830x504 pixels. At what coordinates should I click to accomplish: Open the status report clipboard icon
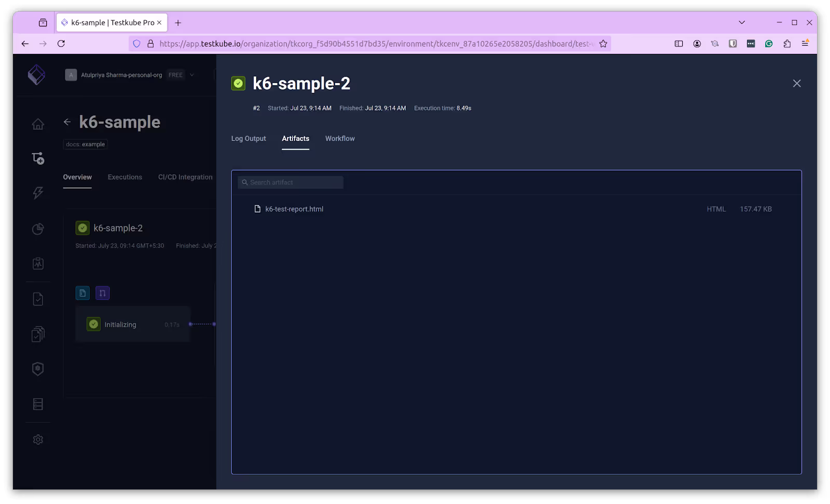point(38,263)
